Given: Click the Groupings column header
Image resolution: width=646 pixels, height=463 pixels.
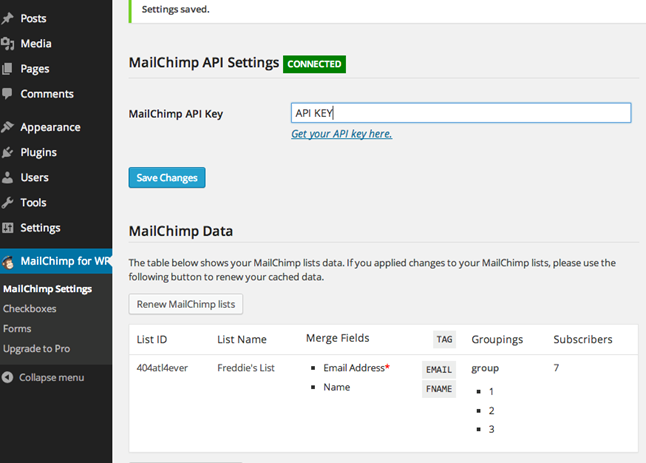Looking at the screenshot, I should coord(497,339).
